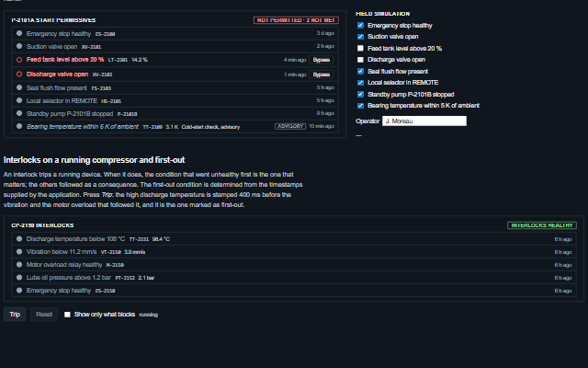Select 'Emergency stop healthy' ES-2100 permissive row text
This screenshot has width=588, height=368.
click(59, 34)
